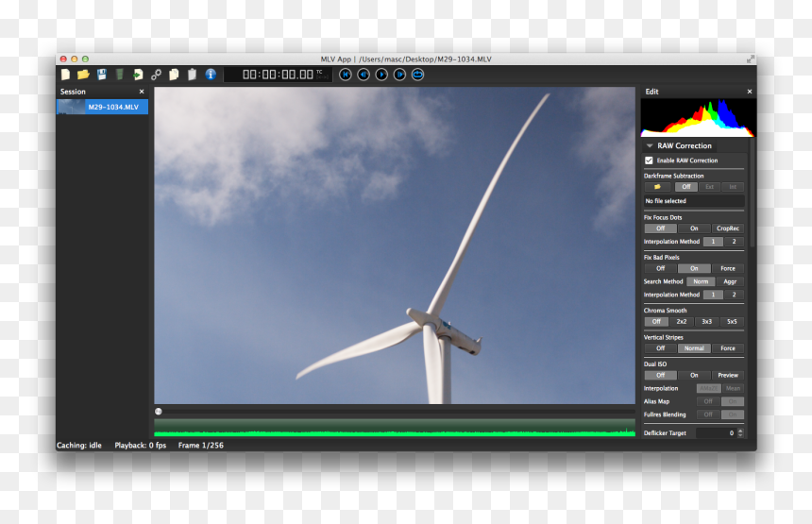The height and width of the screenshot is (524, 812).
Task: Set Fix Focus Dots to On
Action: (x=694, y=228)
